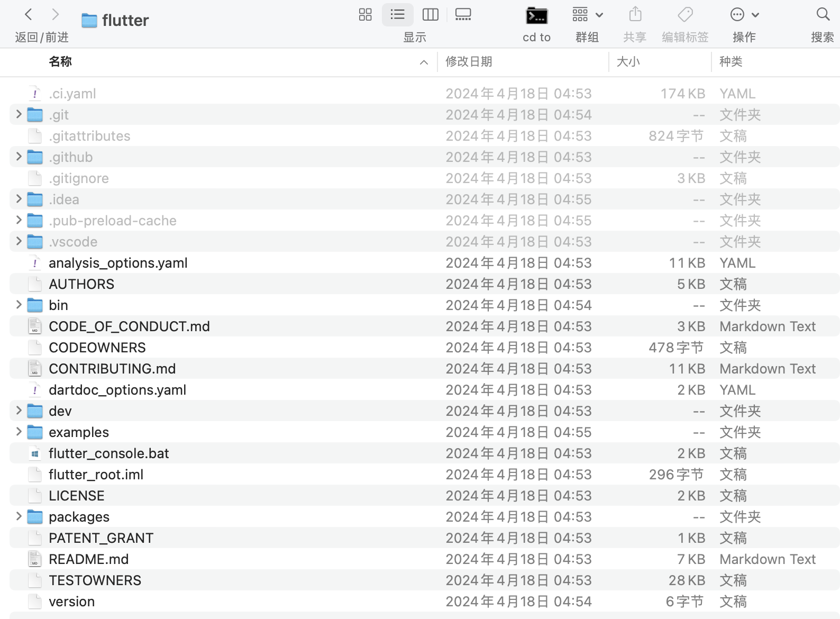Screen dimensions: 840x619
Task: Select the bin folder icon
Action: (35, 305)
